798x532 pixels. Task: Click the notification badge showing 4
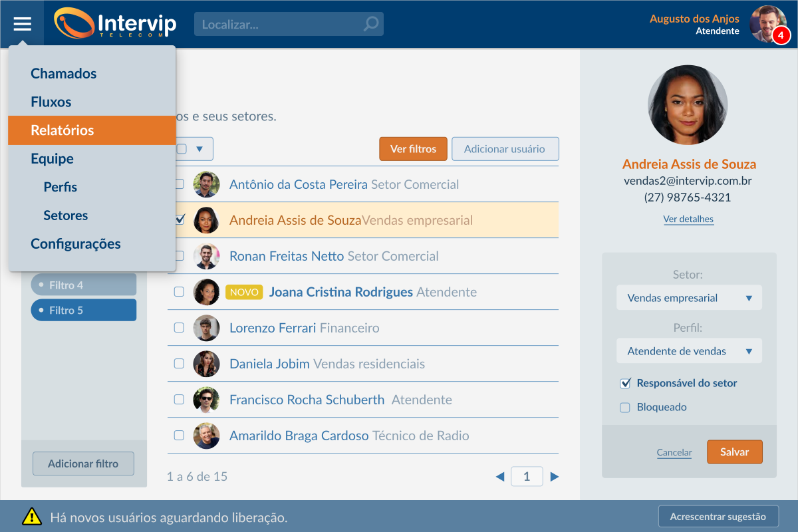pyautogui.click(x=781, y=35)
